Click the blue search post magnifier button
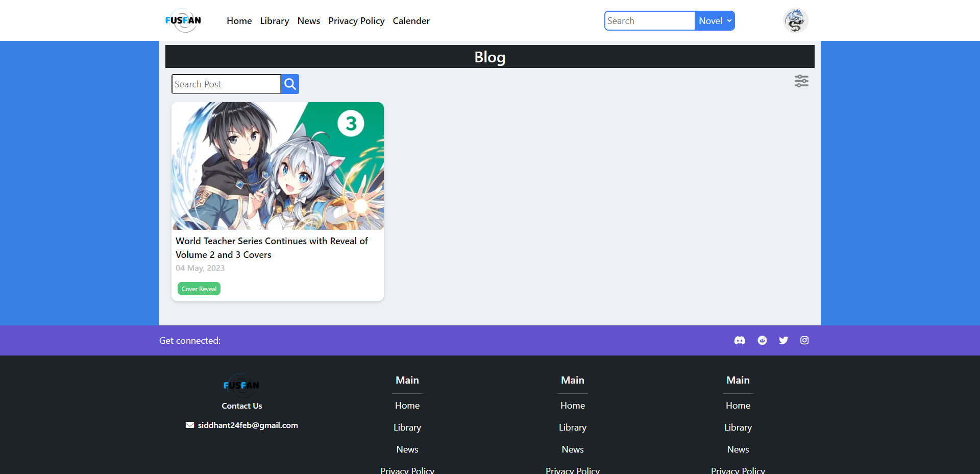980x474 pixels. point(290,84)
